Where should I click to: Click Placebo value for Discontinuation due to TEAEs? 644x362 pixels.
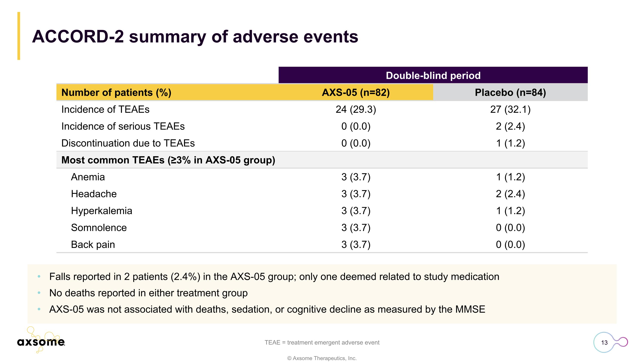510,143
